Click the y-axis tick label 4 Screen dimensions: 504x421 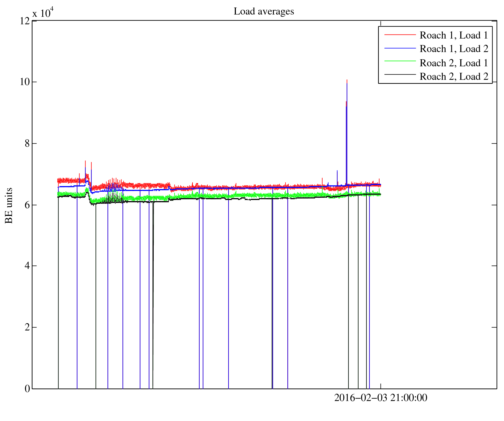(x=27, y=266)
